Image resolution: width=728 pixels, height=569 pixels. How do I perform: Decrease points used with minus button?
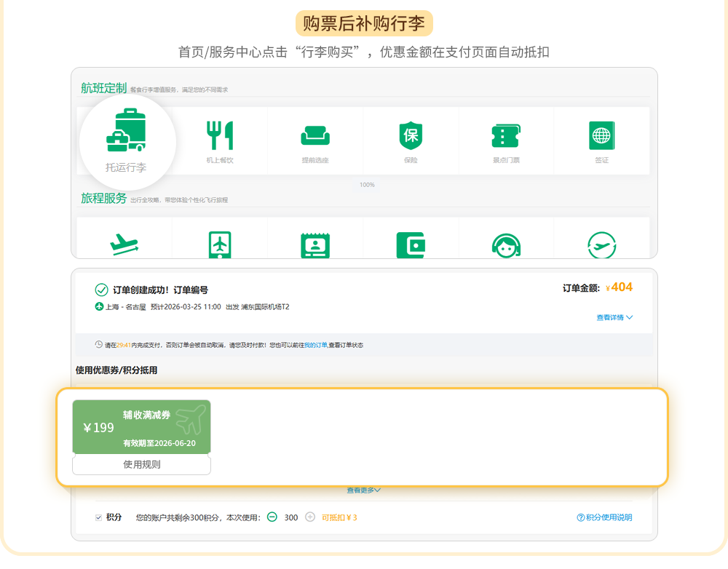[272, 517]
